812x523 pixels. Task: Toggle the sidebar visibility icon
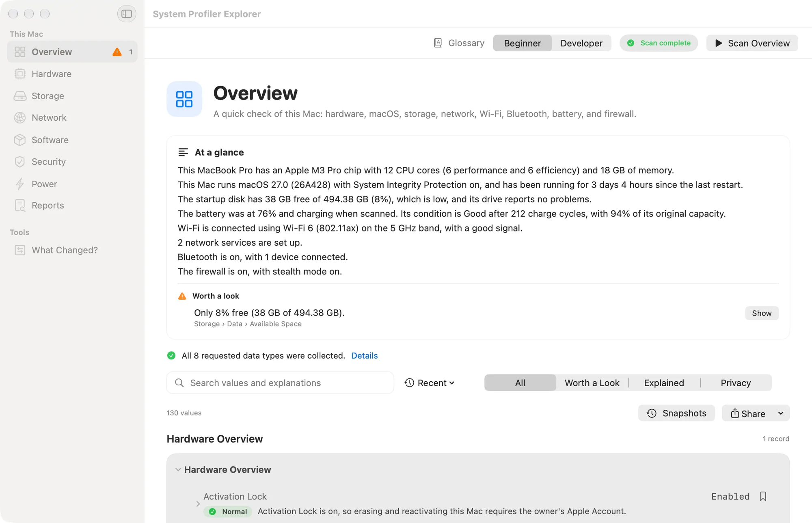point(127,14)
